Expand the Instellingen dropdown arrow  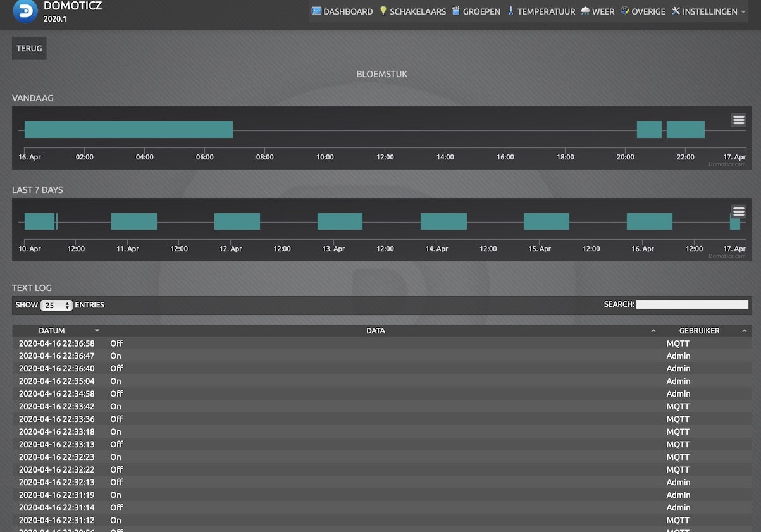click(x=743, y=12)
